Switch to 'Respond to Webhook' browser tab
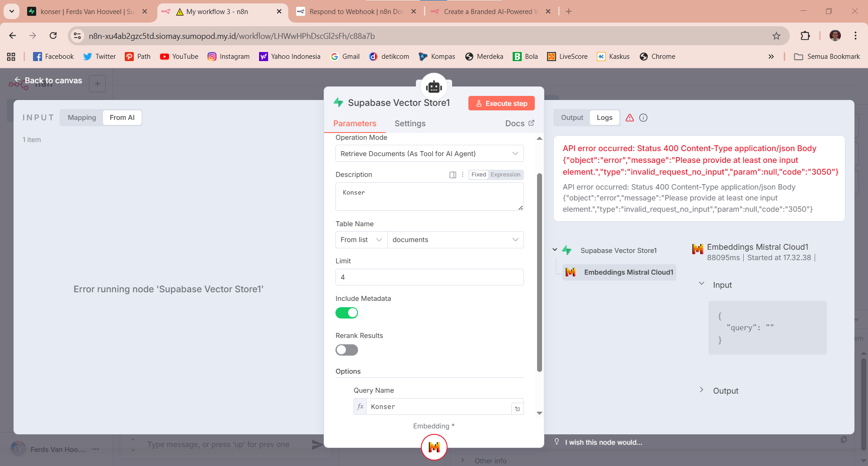868x466 pixels. [356, 12]
